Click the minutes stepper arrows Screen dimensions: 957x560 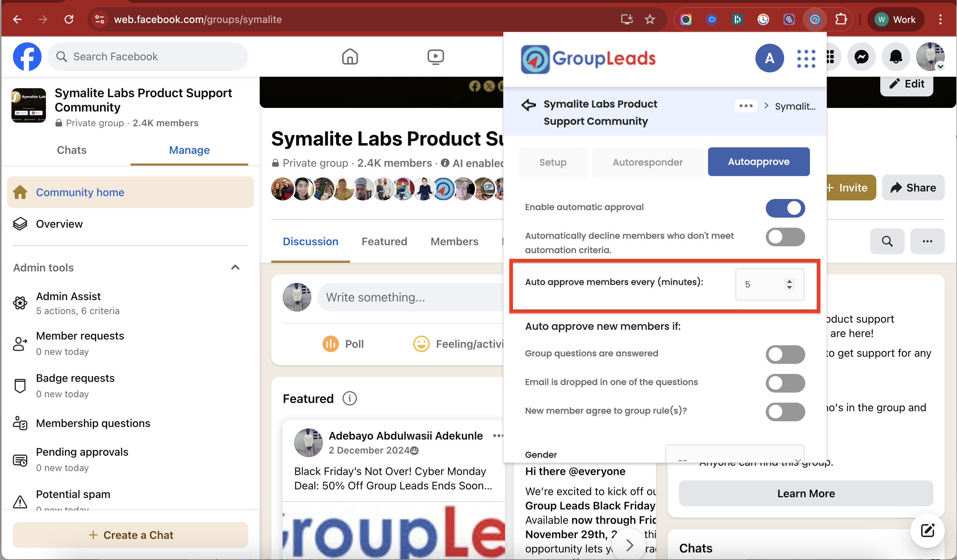789,284
